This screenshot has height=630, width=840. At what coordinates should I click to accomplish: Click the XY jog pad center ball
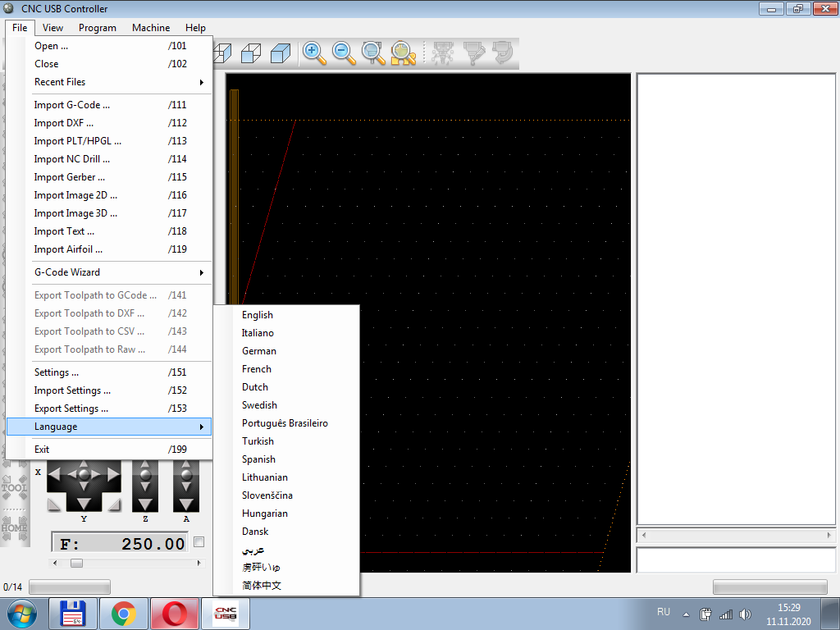coord(84,474)
